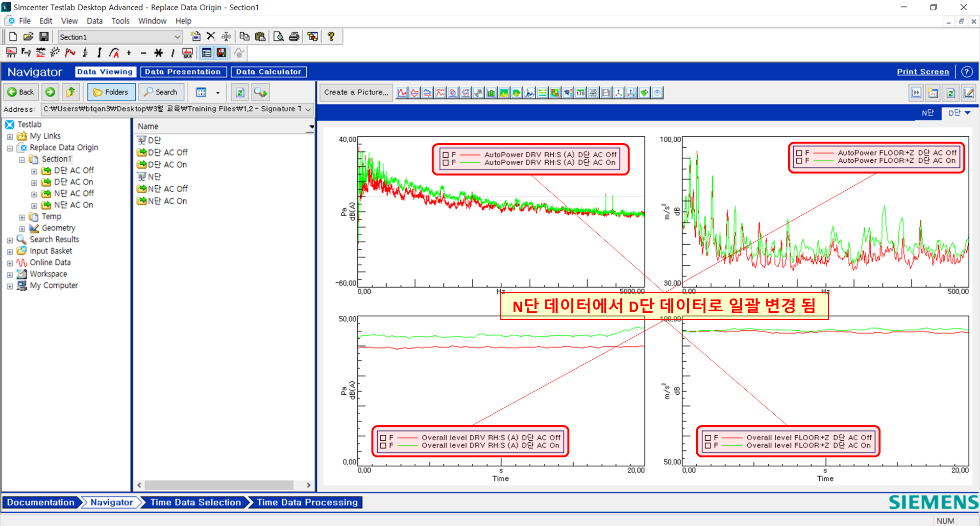Click the Create a Picture button
This screenshot has height=526, width=980.
356,92
